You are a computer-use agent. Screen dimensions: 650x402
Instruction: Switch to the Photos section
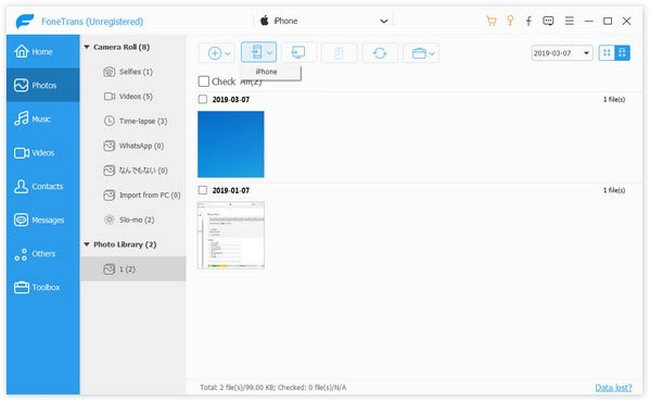point(43,85)
